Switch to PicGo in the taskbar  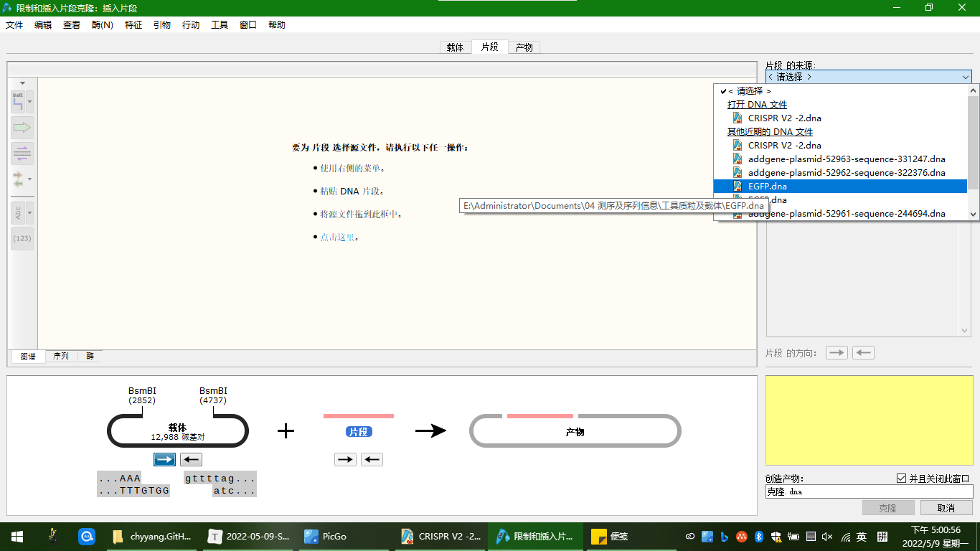(x=344, y=537)
